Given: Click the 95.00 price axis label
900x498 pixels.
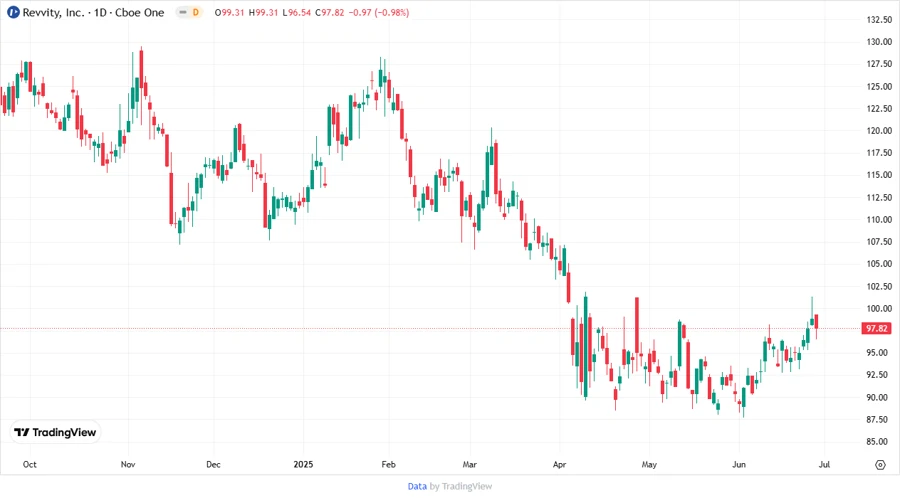Looking at the screenshot, I should 879,353.
